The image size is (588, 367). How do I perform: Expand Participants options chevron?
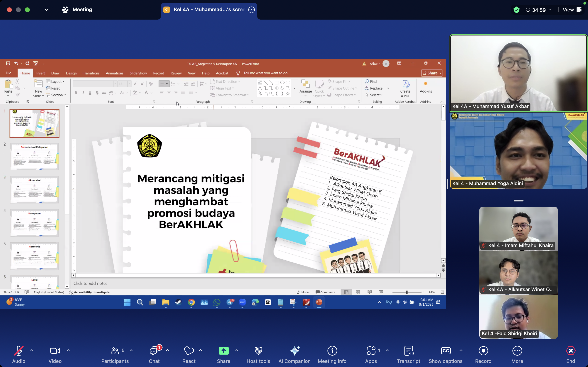(131, 350)
